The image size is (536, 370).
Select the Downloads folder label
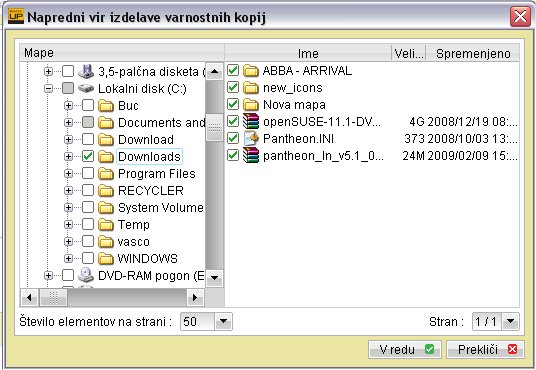click(149, 157)
